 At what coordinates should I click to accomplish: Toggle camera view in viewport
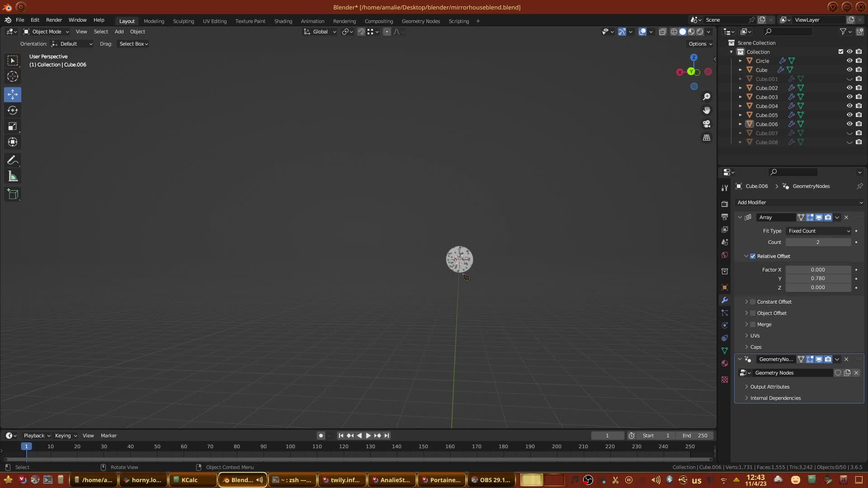click(707, 124)
